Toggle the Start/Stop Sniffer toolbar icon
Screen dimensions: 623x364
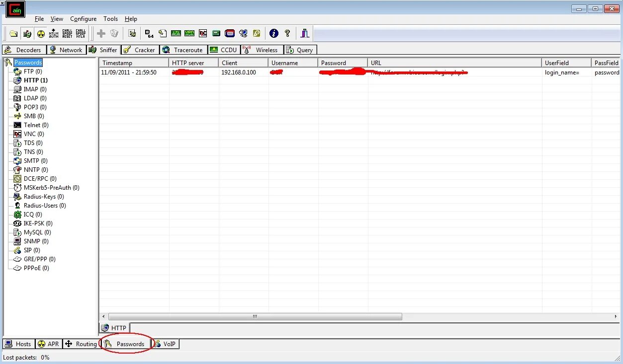point(27,34)
